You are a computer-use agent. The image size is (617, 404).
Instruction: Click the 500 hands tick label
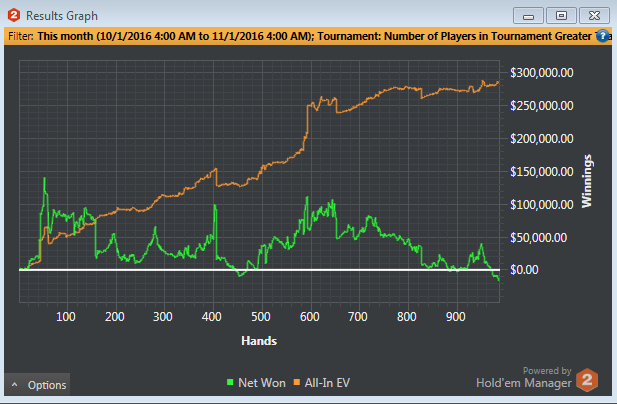click(261, 317)
